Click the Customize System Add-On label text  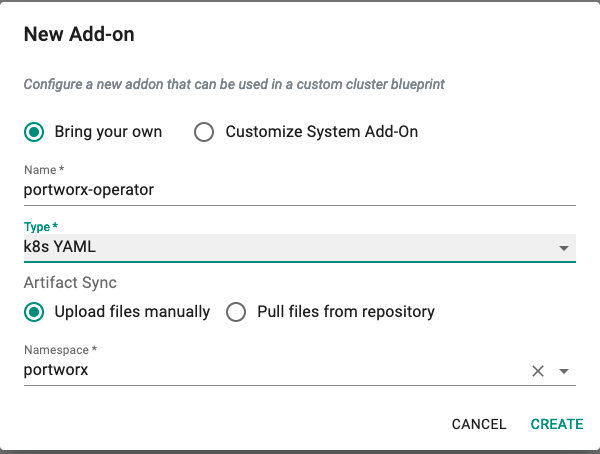pos(321,132)
